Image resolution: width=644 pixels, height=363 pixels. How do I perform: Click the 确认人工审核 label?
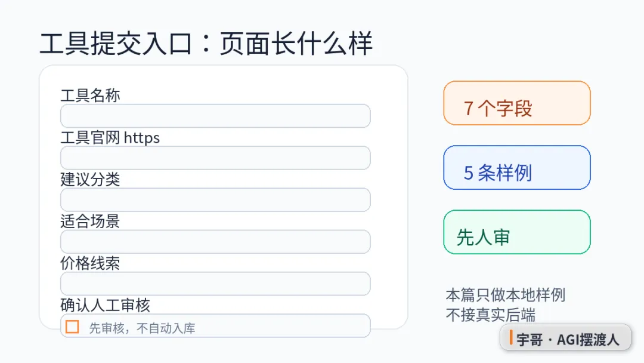coord(105,305)
